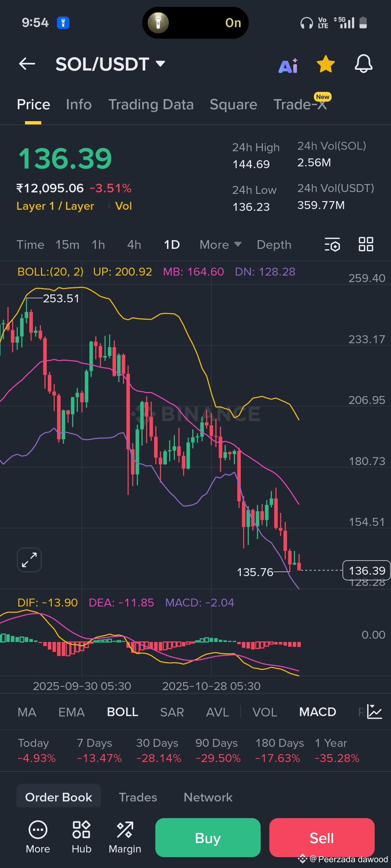Open the indicator chart settings icon
391x868 pixels.
374,712
